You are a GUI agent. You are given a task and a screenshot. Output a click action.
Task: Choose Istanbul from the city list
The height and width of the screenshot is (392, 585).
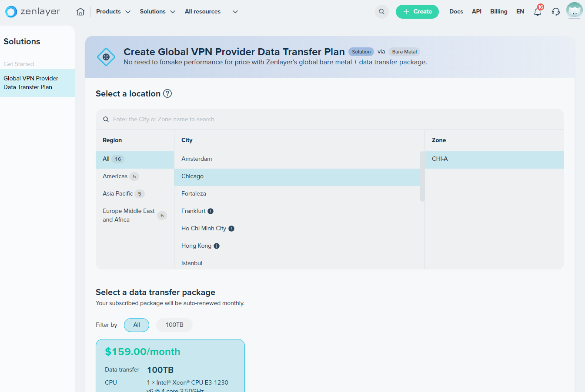pyautogui.click(x=297, y=263)
